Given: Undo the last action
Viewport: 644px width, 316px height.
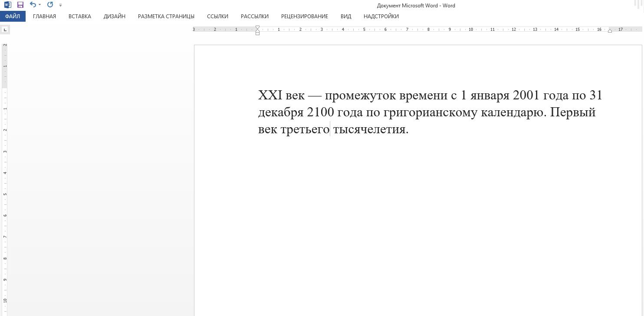Looking at the screenshot, I should point(33,5).
